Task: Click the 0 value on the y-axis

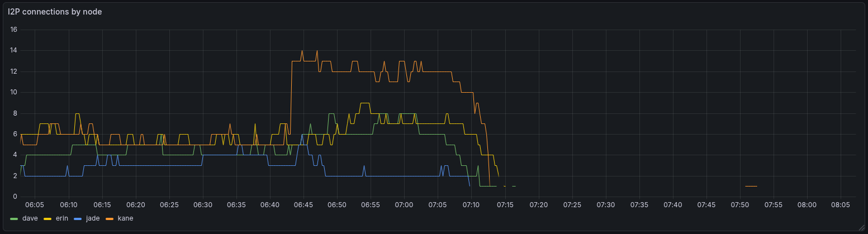Action: coord(14,197)
